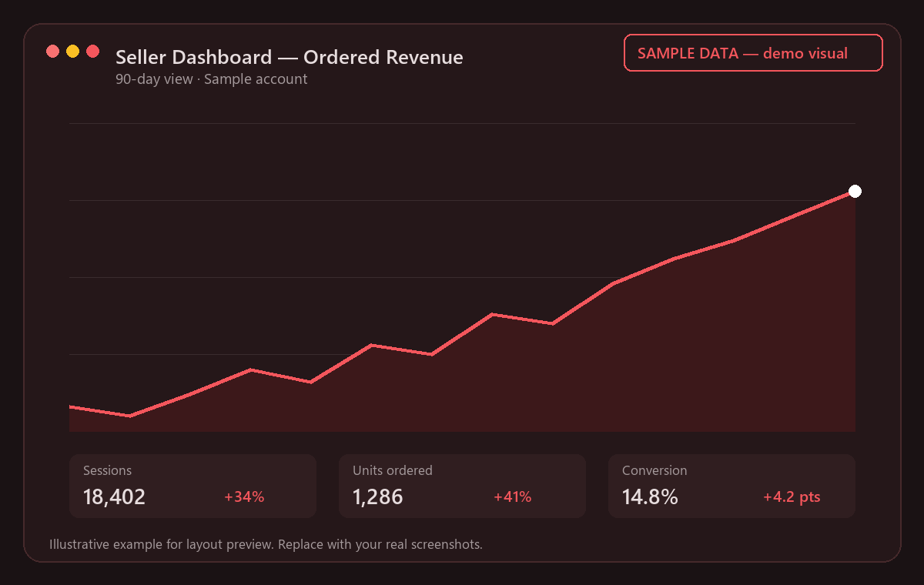924x585 pixels.
Task: Click the Seller Dashboard — Ordered Revenue title
Action: click(290, 57)
